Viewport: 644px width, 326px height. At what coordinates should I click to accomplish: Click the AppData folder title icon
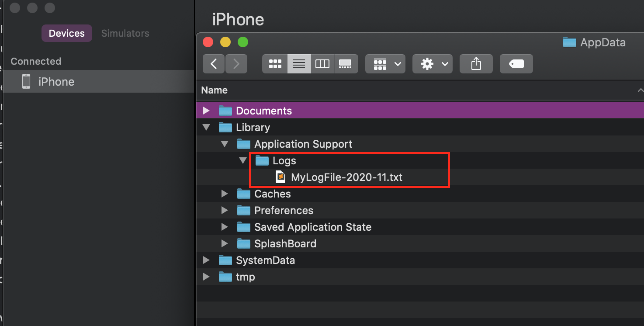tap(570, 42)
